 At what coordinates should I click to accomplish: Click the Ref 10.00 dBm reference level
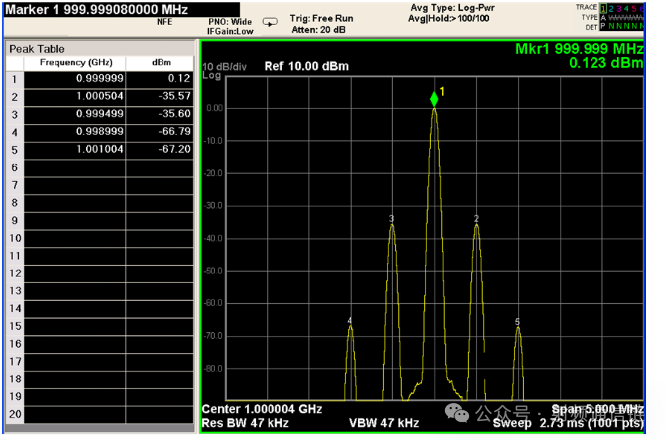point(307,66)
